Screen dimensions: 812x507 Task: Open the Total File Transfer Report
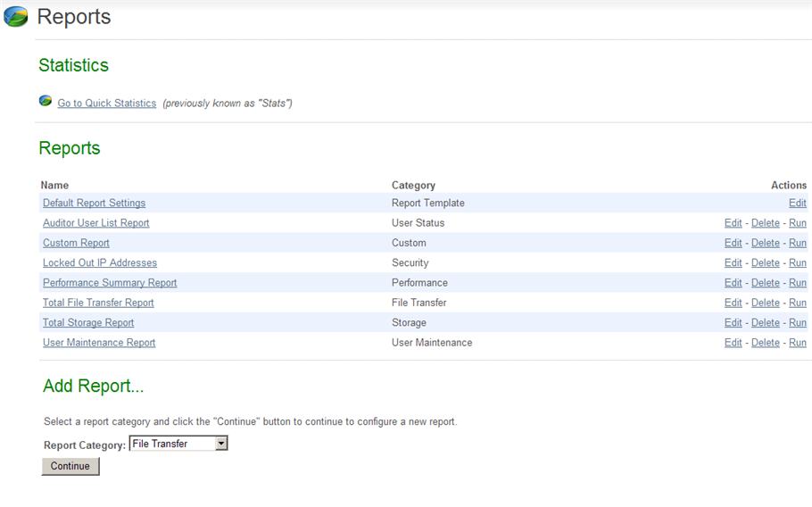coord(98,303)
